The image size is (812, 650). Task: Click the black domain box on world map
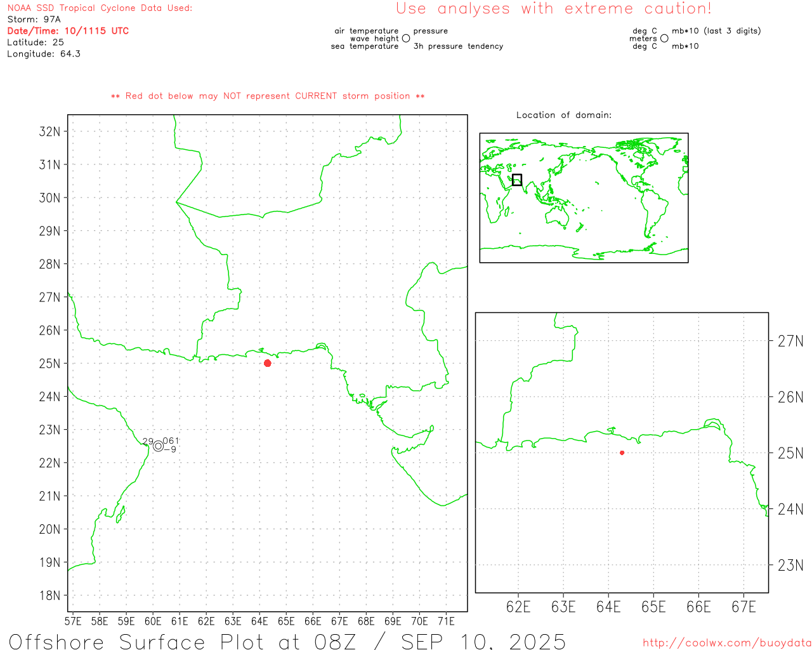pyautogui.click(x=517, y=180)
